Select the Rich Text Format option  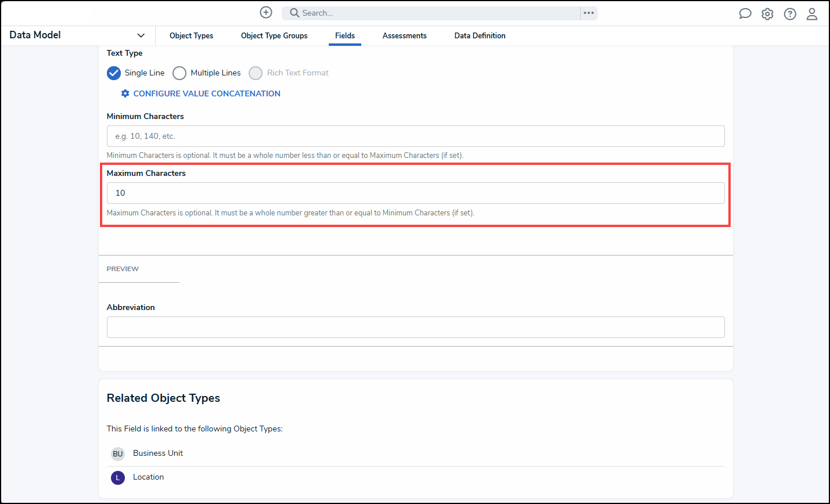256,73
